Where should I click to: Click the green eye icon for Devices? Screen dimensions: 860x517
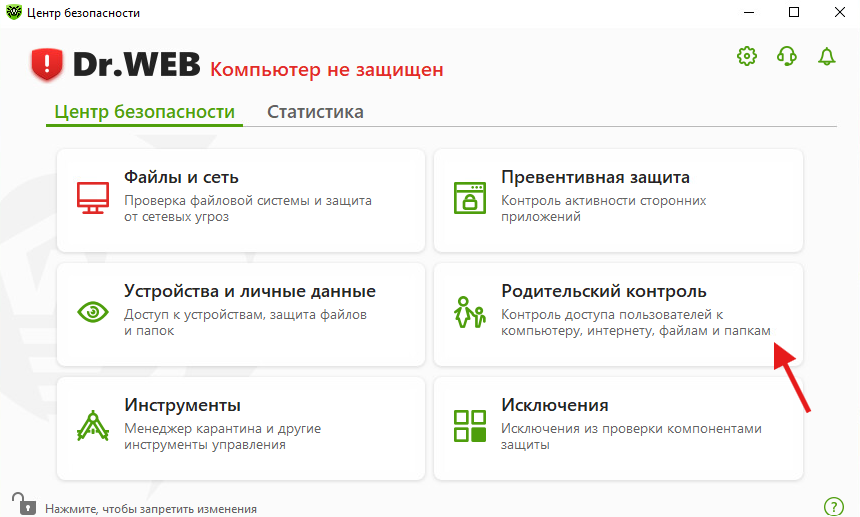click(x=93, y=312)
